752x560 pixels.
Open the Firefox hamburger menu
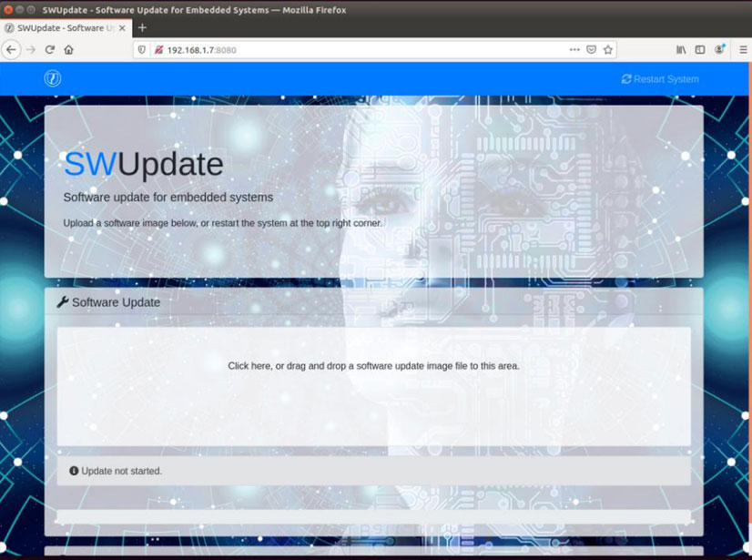[743, 49]
